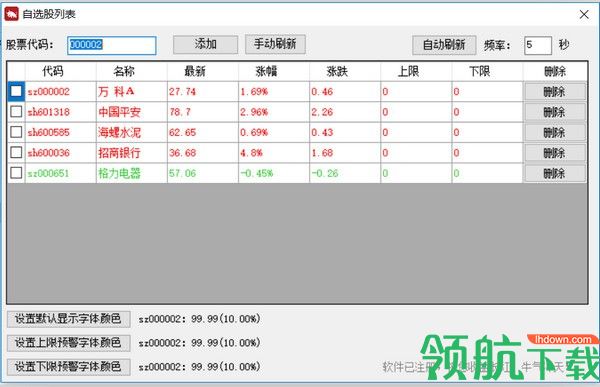Click the latest price 27.74 cell
Viewport: 600px width, 387px height.
click(203, 91)
